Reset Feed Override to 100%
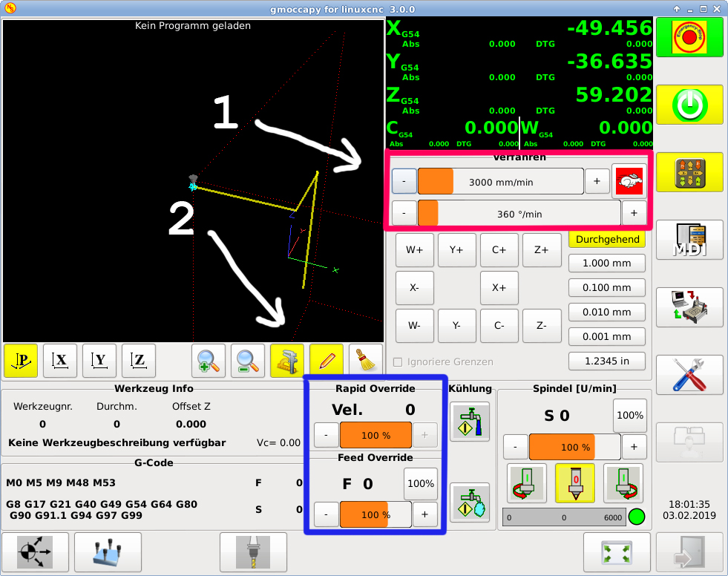Screen dimensions: 728x576 pyautogui.click(x=421, y=484)
